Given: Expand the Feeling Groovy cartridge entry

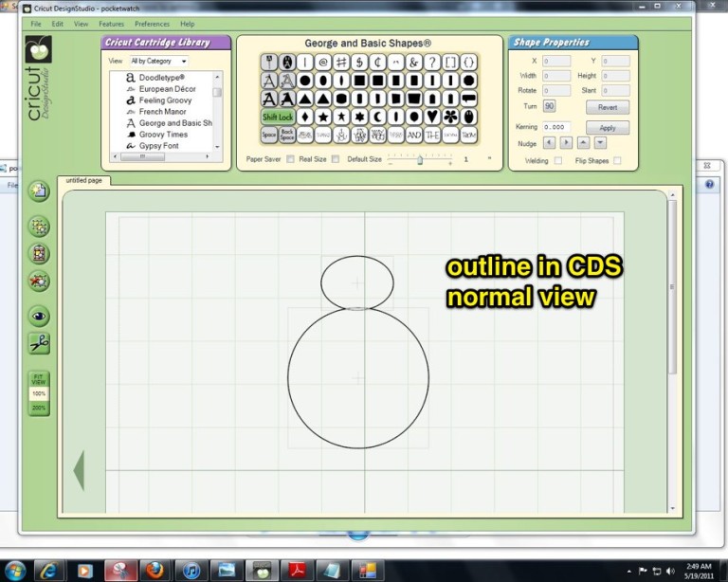Looking at the screenshot, I should (x=165, y=100).
